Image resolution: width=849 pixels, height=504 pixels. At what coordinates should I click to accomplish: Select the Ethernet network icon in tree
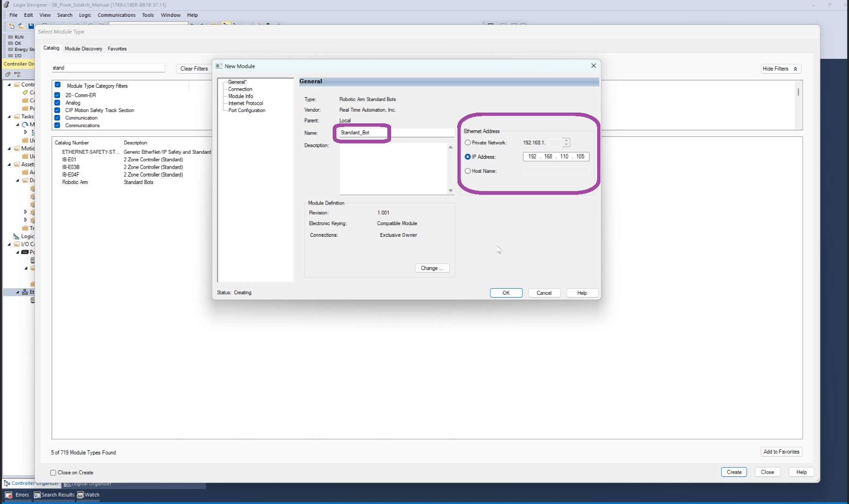(25, 292)
